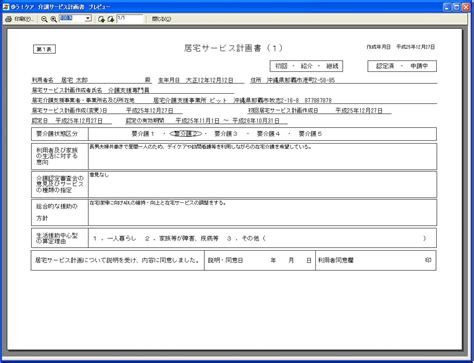Screen dimensions: 474x363
Task: Click the 2．家族等が障害、疾病等 text
Action: tap(182, 238)
